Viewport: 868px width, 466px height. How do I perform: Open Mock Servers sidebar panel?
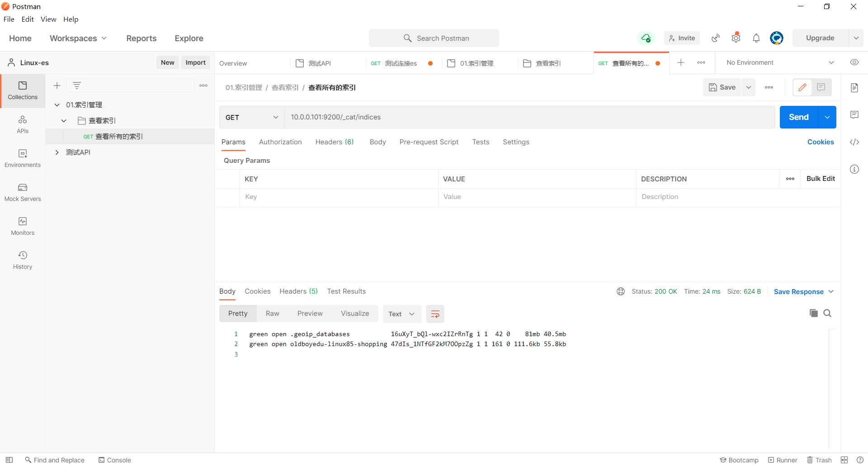23,192
